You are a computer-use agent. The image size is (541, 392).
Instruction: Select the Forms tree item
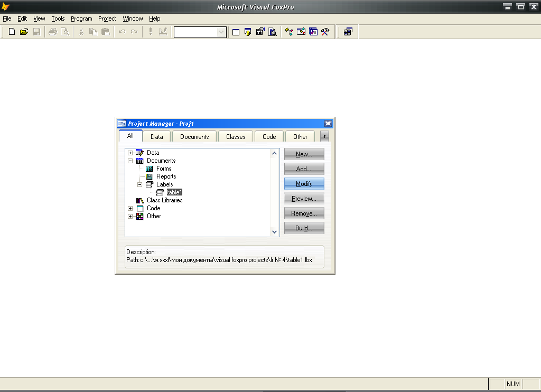(x=164, y=169)
